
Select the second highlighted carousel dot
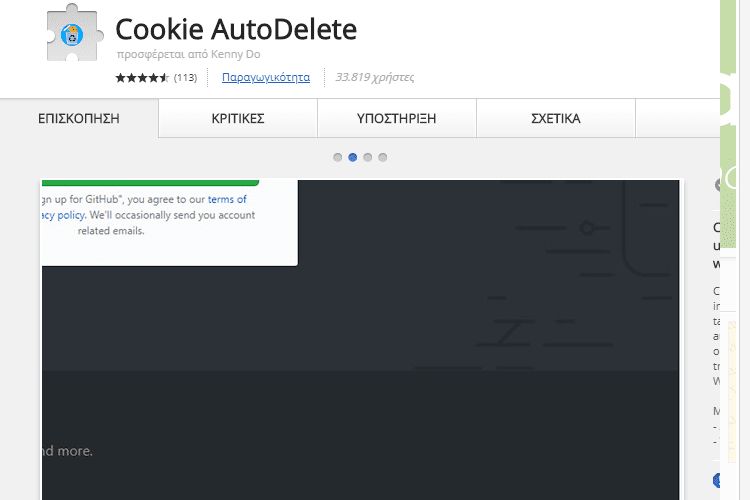353,157
